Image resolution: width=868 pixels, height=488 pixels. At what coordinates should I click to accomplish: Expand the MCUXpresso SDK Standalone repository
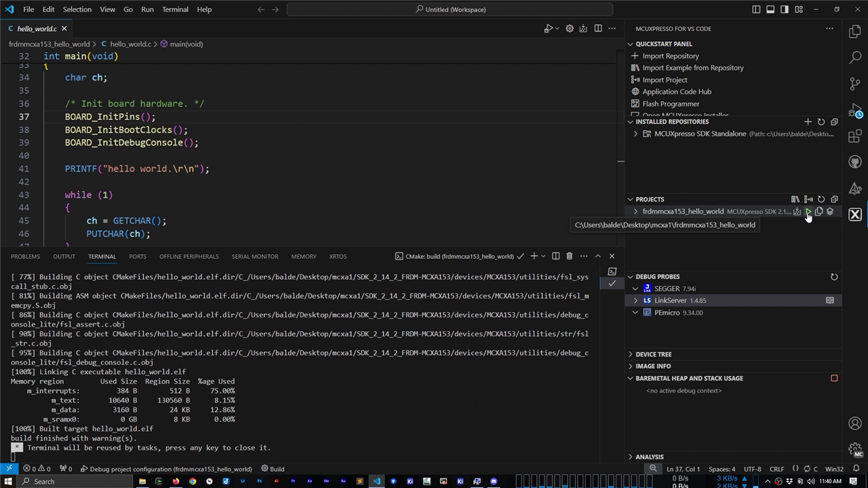pos(635,134)
